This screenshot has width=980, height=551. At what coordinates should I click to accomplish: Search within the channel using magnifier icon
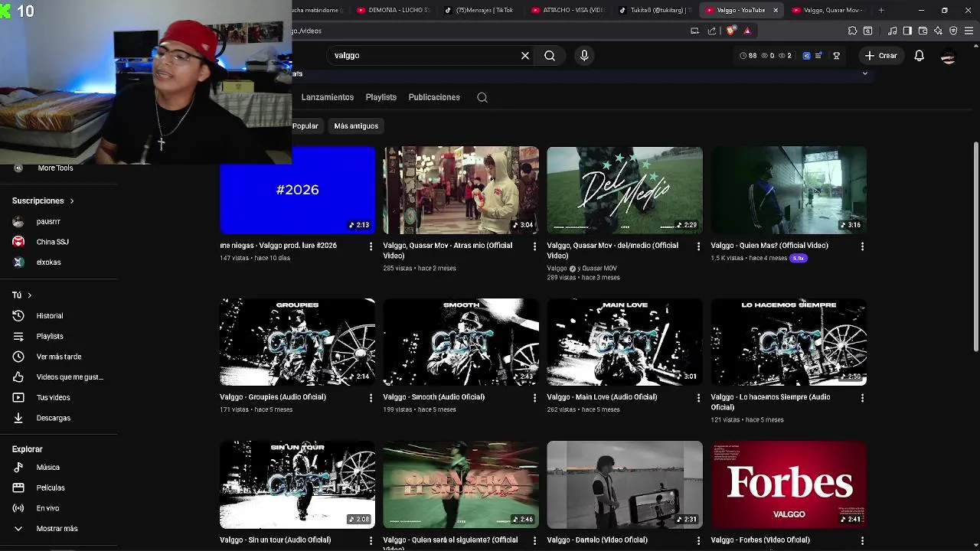tap(482, 97)
